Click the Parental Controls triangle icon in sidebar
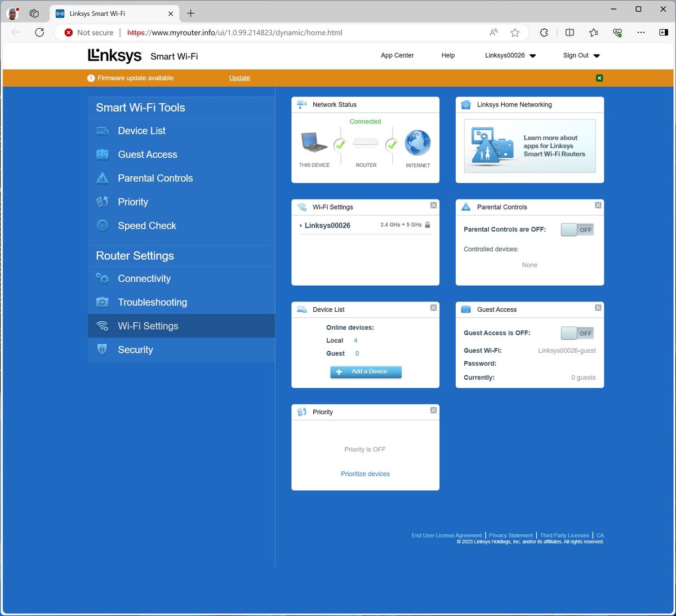The width and height of the screenshot is (676, 616). tap(103, 178)
